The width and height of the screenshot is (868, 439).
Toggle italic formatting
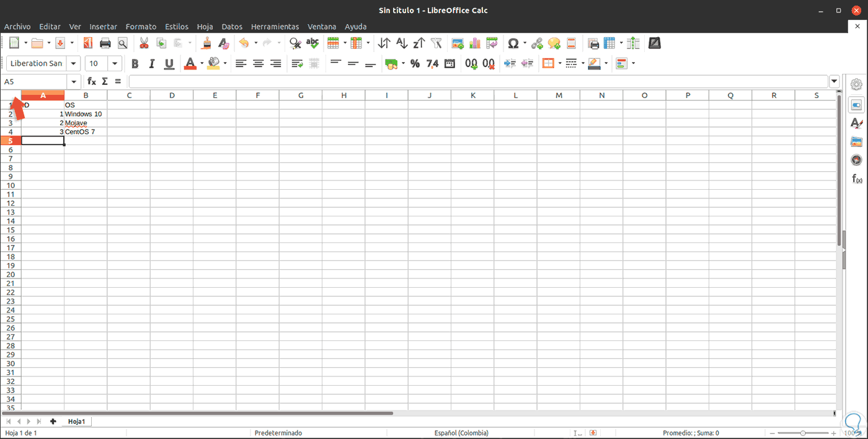point(152,63)
